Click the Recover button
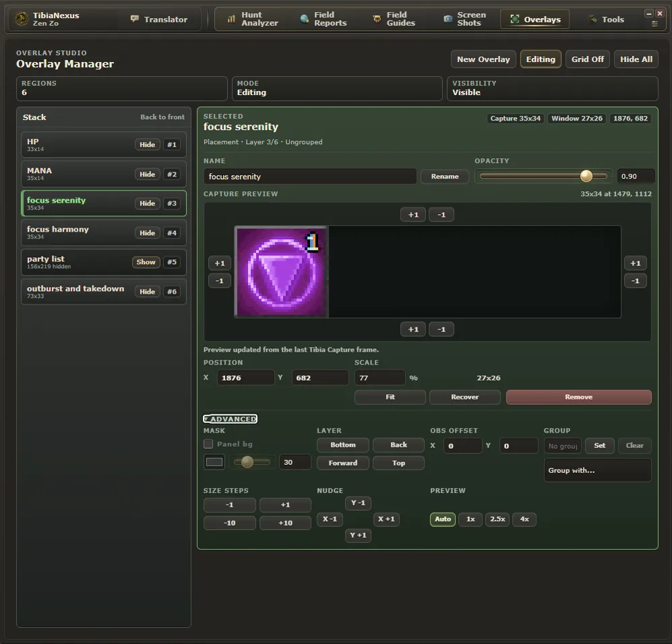 tap(464, 397)
